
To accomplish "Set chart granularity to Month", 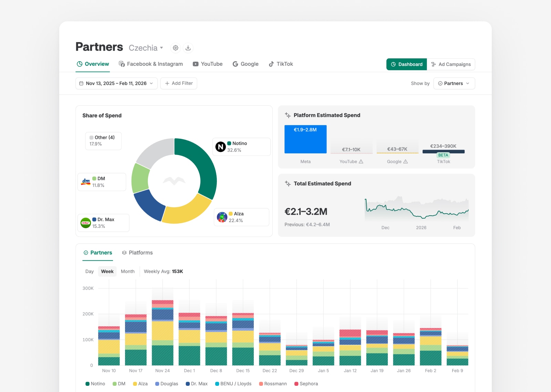I will coord(128,271).
